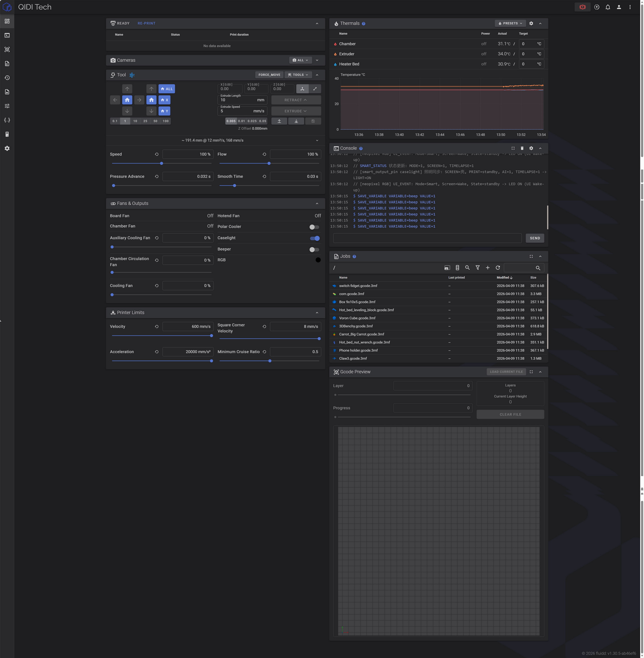Viewport: 644px width, 658px height.
Task: Clear the console with trash icon
Action: click(x=522, y=148)
